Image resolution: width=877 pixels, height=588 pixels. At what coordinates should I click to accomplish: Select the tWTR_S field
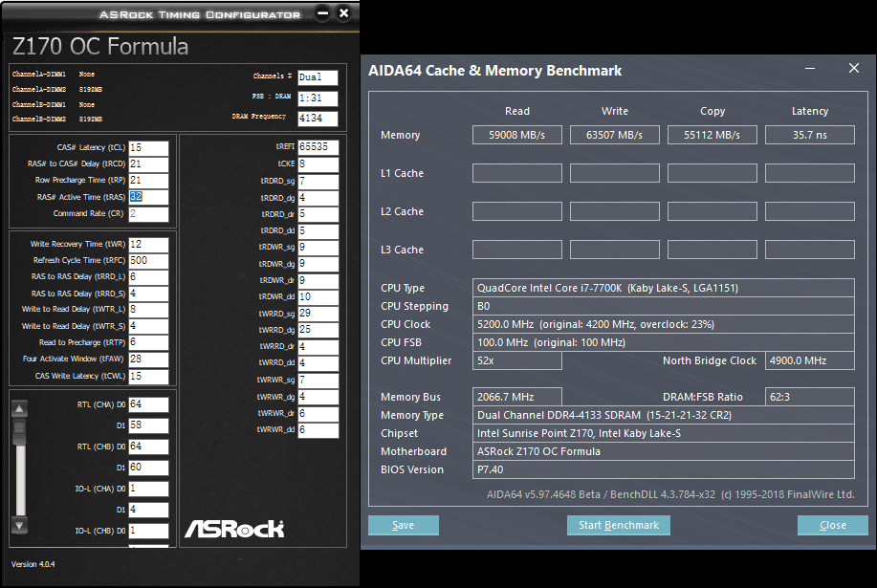[x=148, y=326]
